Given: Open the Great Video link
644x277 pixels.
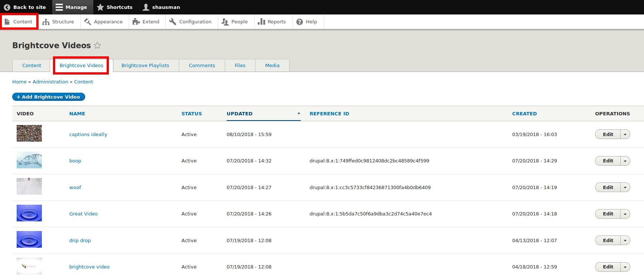Looking at the screenshot, I should coord(83,214).
